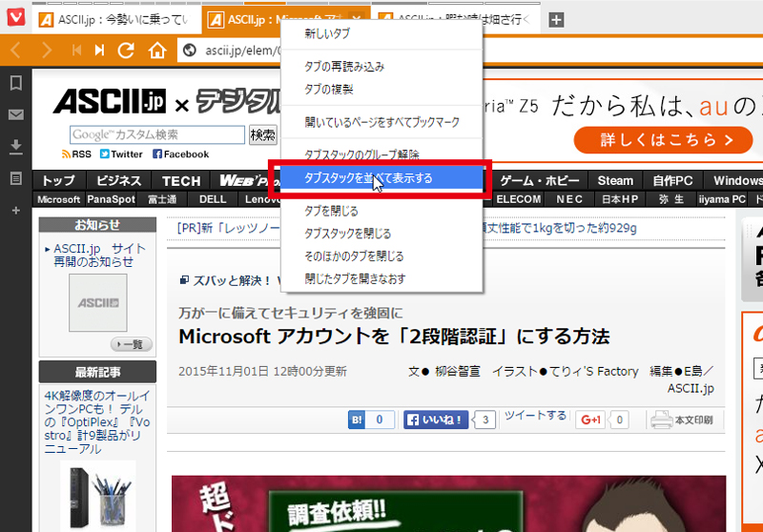Click the G+1 share button
This screenshot has width=763, height=532.
tap(590, 419)
